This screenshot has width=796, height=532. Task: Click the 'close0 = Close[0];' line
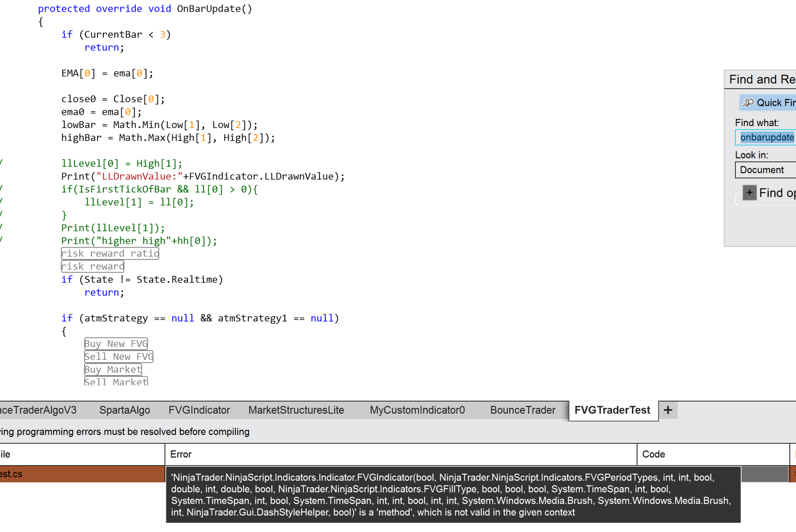tap(113, 99)
